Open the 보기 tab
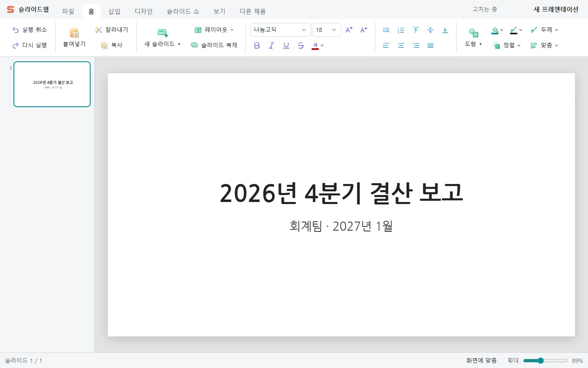The image size is (588, 368). coord(219,11)
